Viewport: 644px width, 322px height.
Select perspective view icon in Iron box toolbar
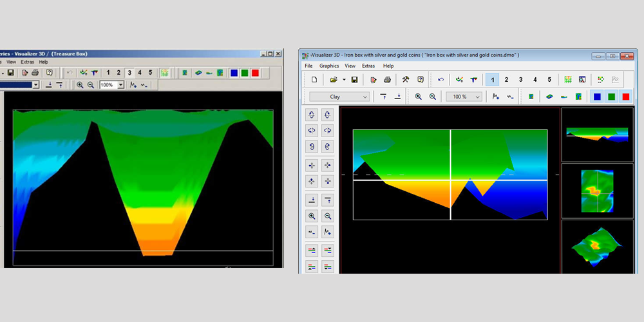pyautogui.click(x=549, y=97)
